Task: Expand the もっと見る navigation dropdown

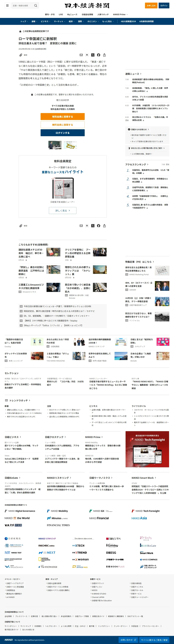Action: 108,22
